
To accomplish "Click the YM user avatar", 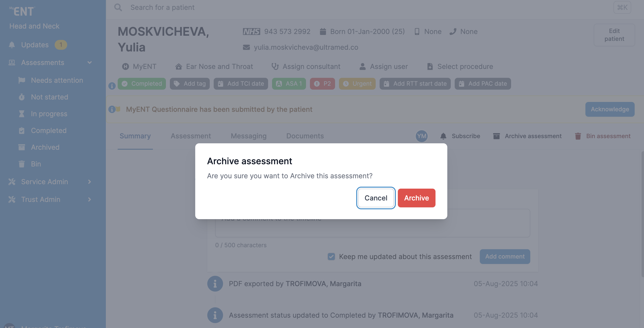I will (x=421, y=136).
